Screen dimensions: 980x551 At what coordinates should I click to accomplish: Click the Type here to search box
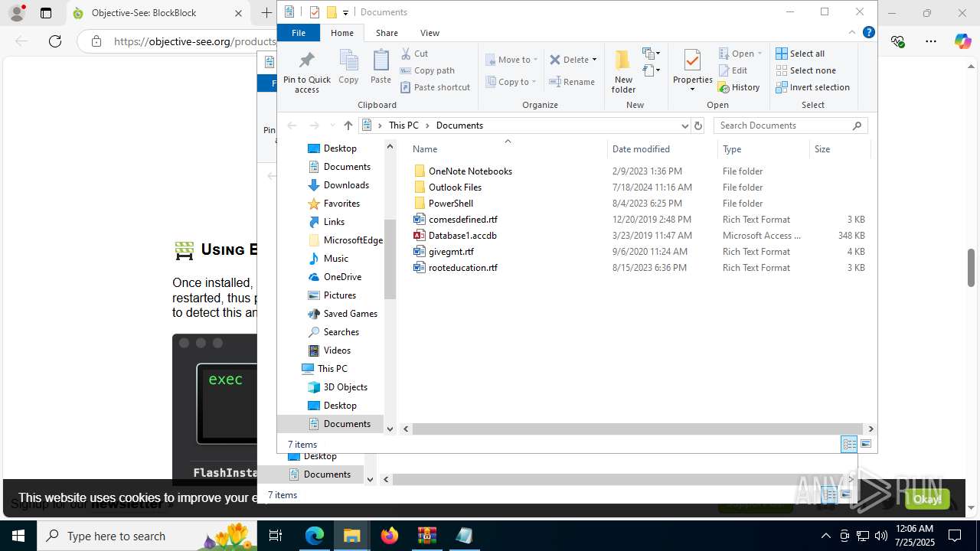pos(148,536)
